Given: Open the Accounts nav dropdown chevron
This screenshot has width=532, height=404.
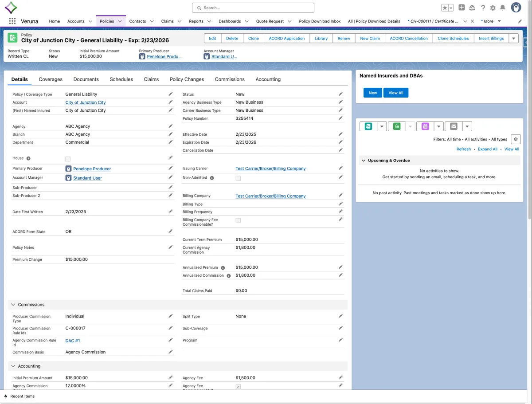Looking at the screenshot, I should tap(90, 21).
